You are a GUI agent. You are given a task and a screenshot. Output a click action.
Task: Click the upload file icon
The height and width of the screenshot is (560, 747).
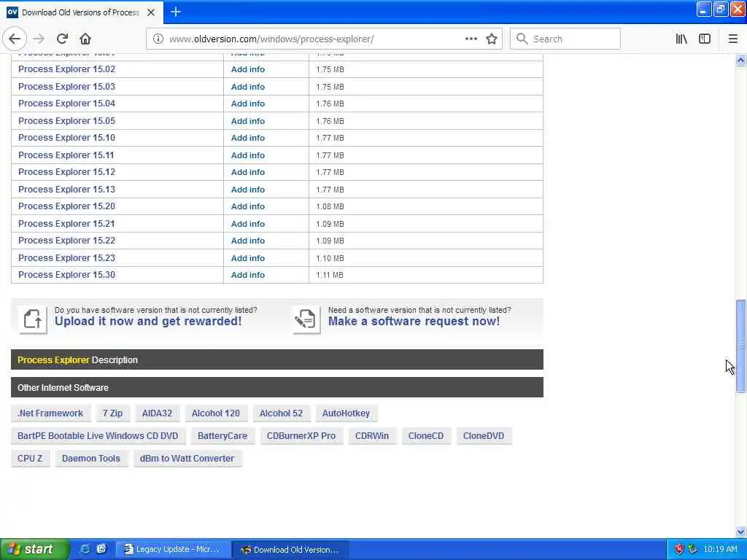(32, 319)
